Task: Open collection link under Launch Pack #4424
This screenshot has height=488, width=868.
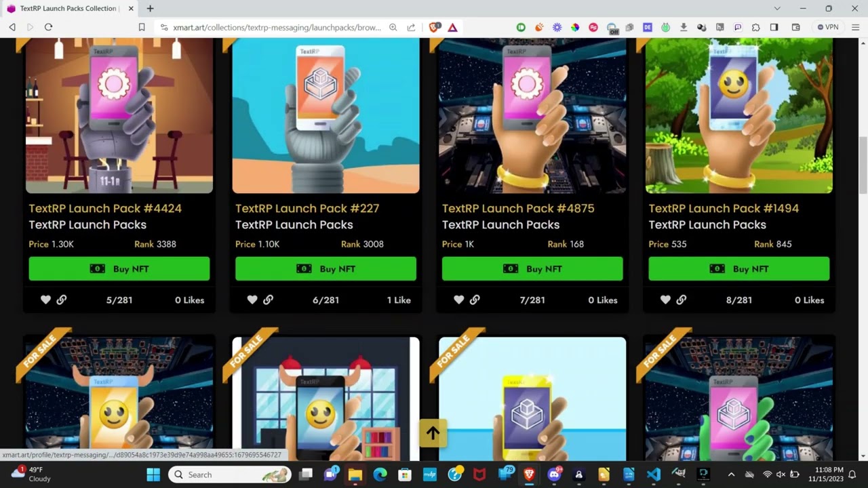Action: 87,224
